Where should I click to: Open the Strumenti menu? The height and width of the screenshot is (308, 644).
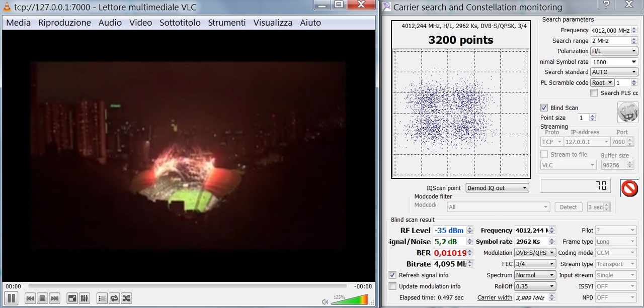pos(227,23)
